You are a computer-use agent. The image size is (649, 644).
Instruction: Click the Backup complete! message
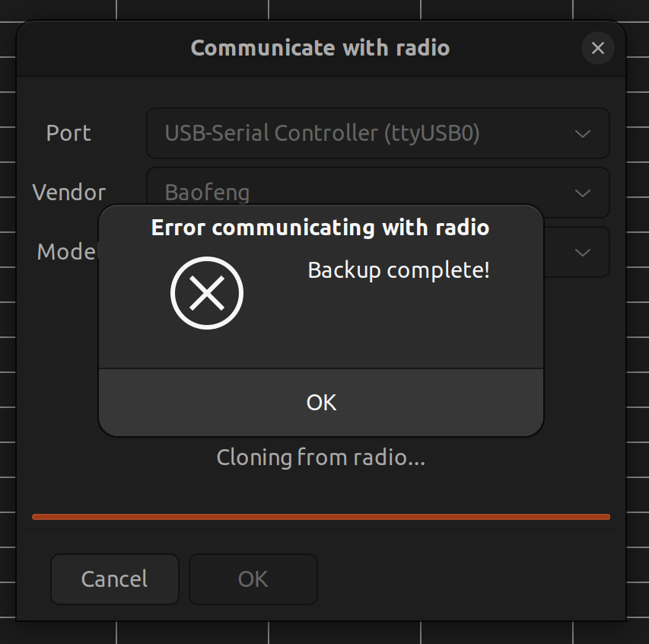coord(399,270)
